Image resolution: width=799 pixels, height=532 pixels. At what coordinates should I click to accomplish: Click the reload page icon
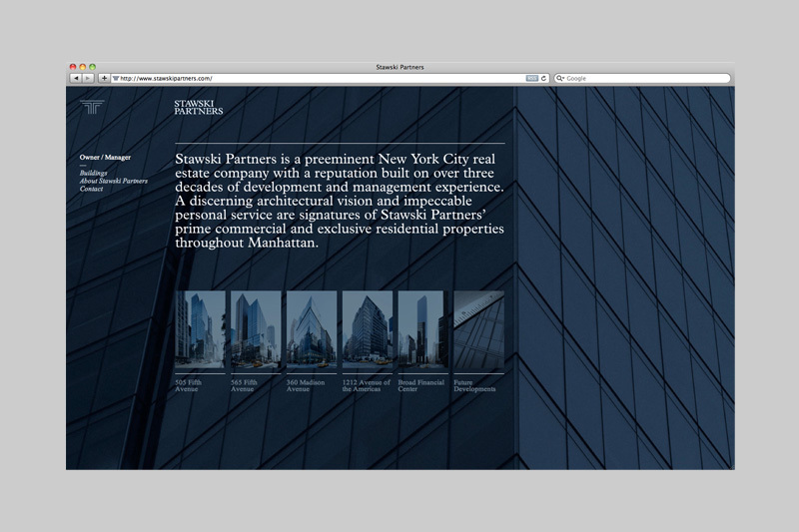[543, 79]
